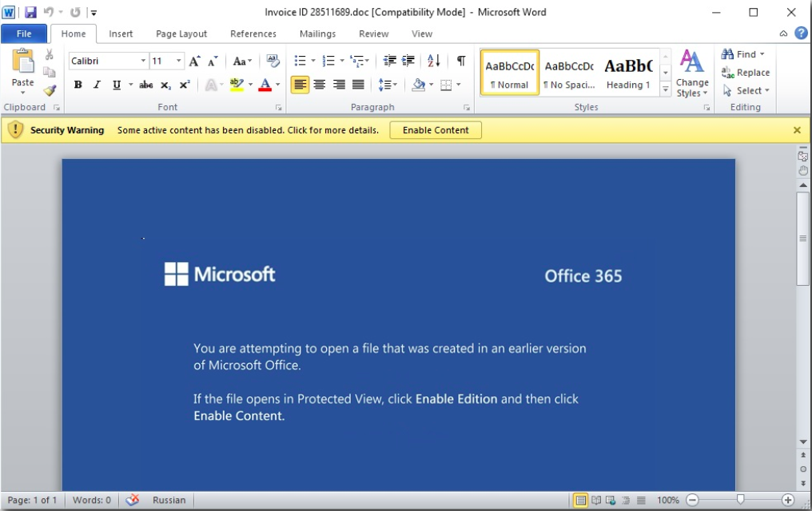Click the Clear Formatting icon
Viewport: 812px width, 511px height.
[273, 61]
